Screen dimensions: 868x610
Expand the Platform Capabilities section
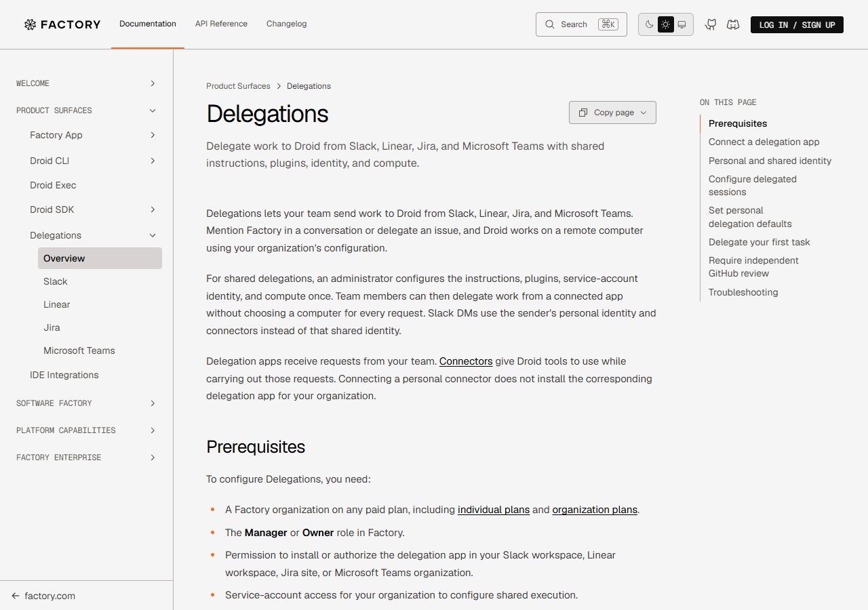coord(87,430)
